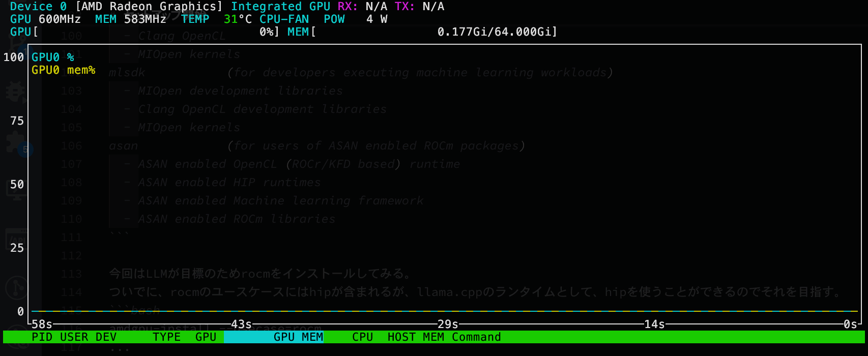Image resolution: width=868 pixels, height=356 pixels.
Task: Click line number 109 in the background editor
Action: (71, 201)
